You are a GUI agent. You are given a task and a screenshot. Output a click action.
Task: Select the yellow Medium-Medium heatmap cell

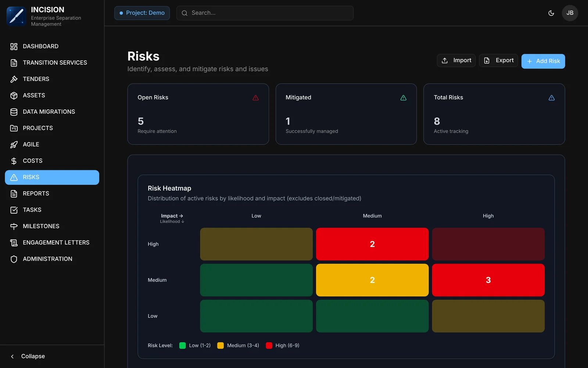tap(372, 280)
